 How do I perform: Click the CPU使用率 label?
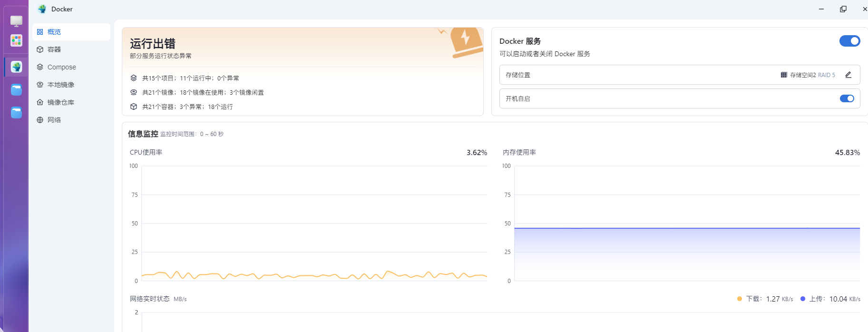[x=146, y=152]
